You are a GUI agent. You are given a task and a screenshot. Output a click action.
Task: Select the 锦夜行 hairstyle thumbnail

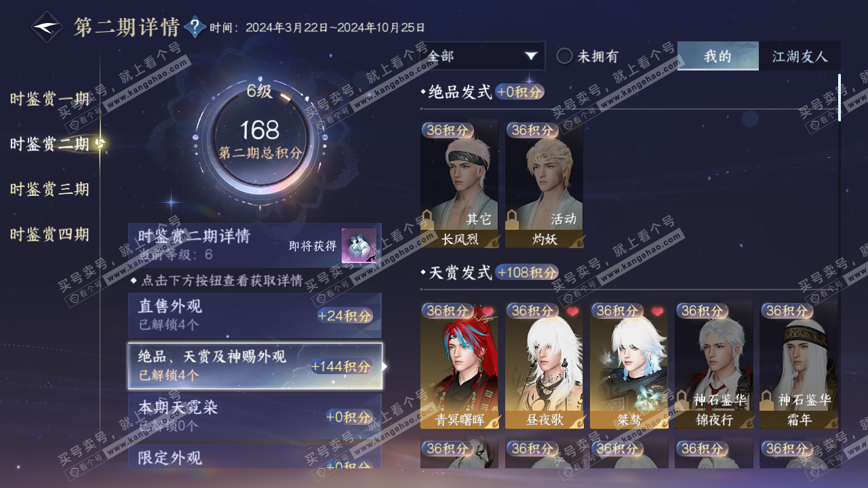click(713, 365)
